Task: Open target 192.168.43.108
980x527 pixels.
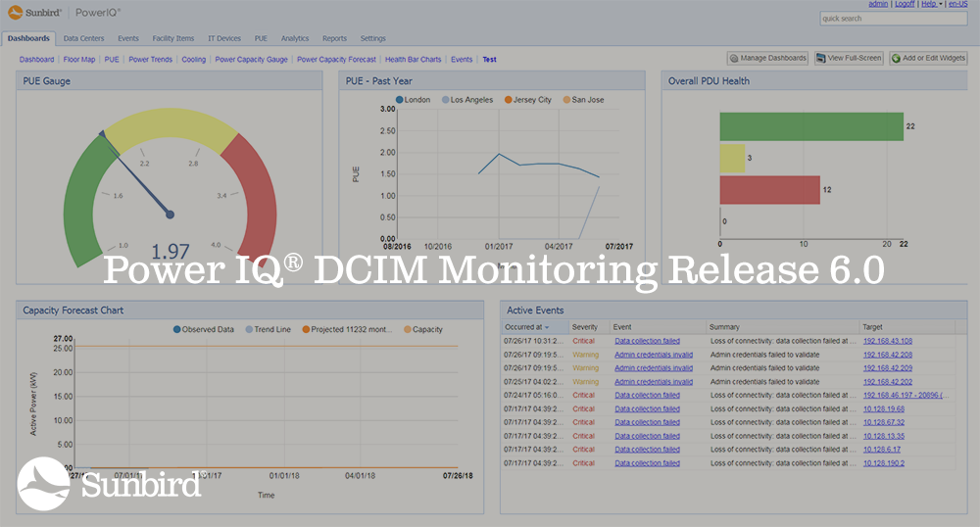Action: (x=888, y=342)
